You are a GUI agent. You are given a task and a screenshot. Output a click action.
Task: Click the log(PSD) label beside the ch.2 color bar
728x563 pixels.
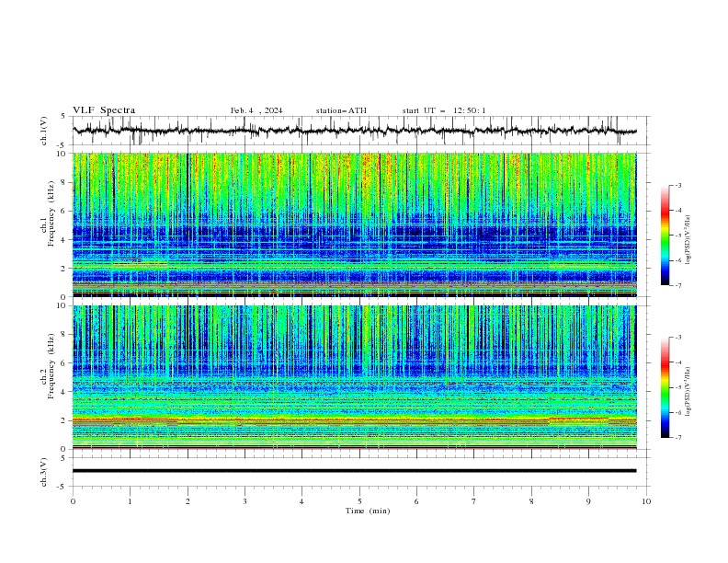click(688, 392)
